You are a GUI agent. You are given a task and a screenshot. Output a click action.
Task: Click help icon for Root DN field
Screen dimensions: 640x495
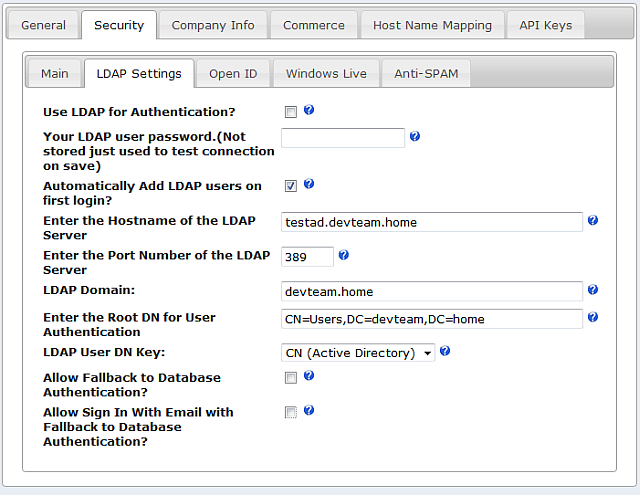593,317
